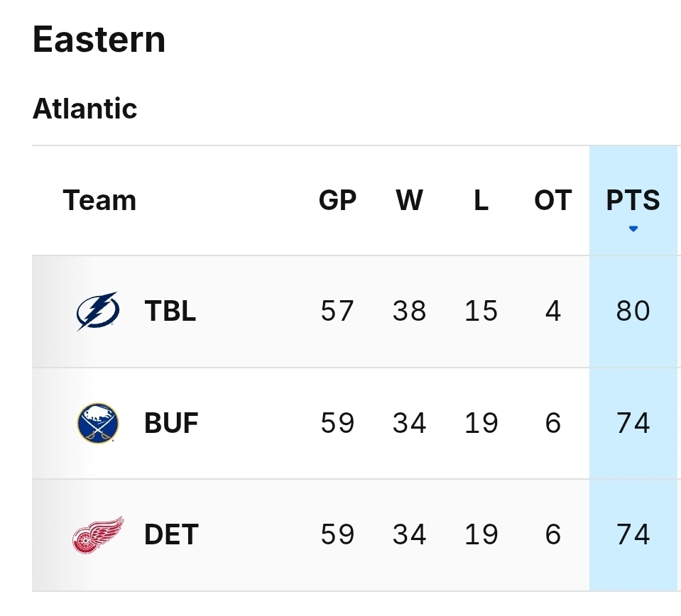Sort table by L column header
Image resolution: width=681 pixels, height=616 pixels.
pos(481,201)
